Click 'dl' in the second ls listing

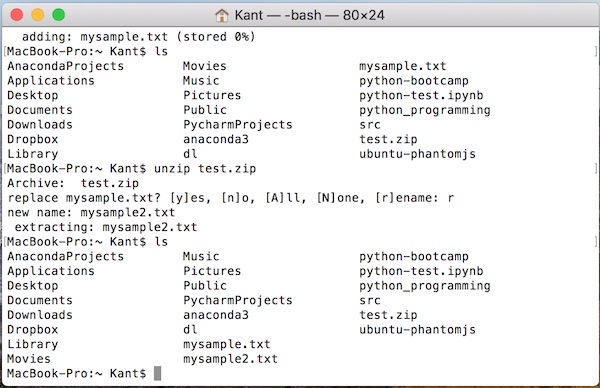(x=190, y=329)
